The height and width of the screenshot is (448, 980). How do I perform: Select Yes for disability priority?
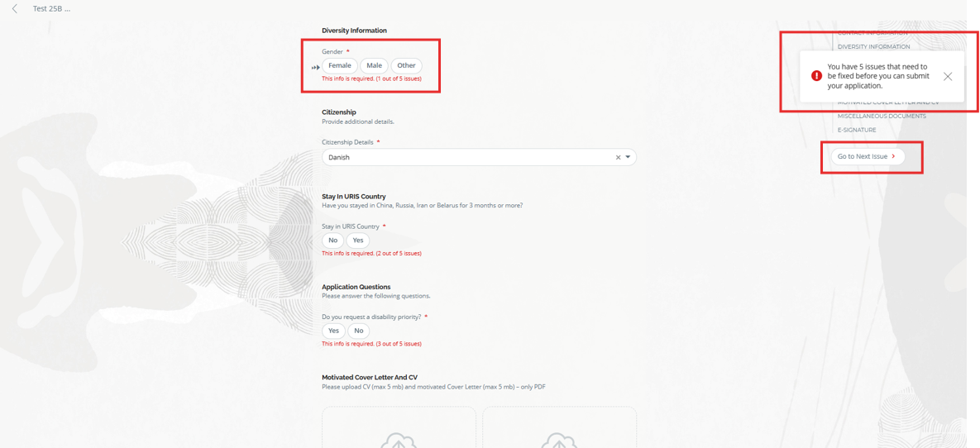pyautogui.click(x=333, y=331)
